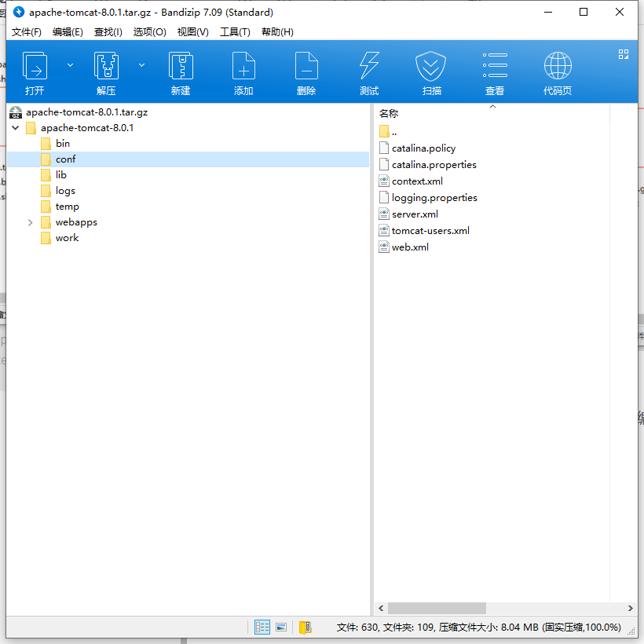
Task: Switch to thumbnail image view in status bar
Action: (x=281, y=628)
